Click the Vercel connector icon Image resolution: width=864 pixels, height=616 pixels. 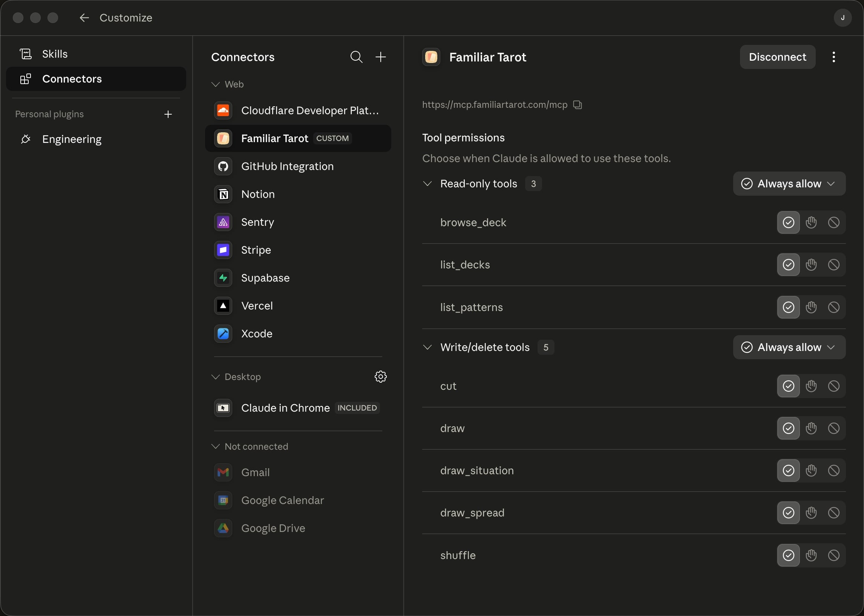click(223, 306)
